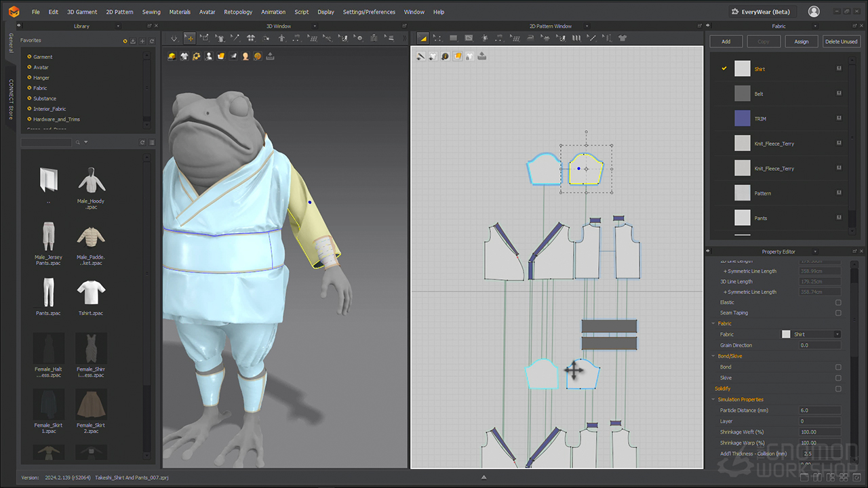Open the Sewing menu
The image size is (868, 488).
151,12
